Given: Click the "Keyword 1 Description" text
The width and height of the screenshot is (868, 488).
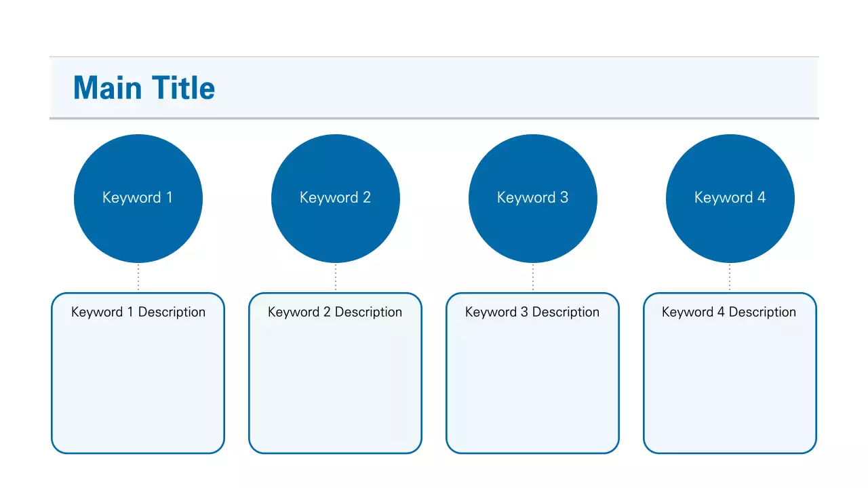Looking at the screenshot, I should click(x=138, y=312).
